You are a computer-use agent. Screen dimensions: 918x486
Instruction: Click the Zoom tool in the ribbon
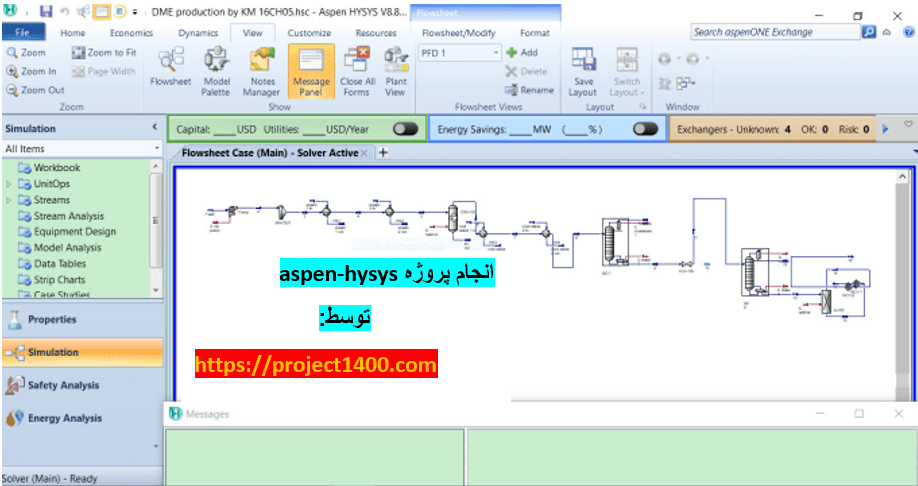(x=26, y=53)
